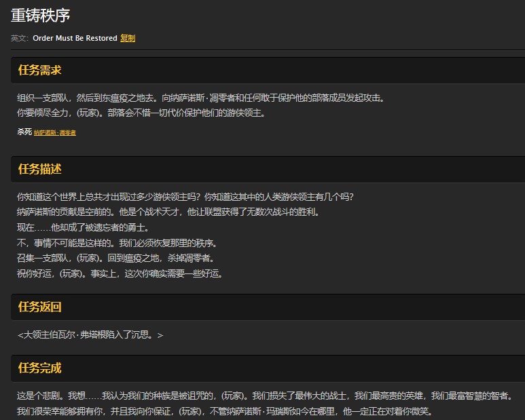The height and width of the screenshot is (420, 525).
Task: Click the line starting 你知道这个世界上
Action: (185, 197)
